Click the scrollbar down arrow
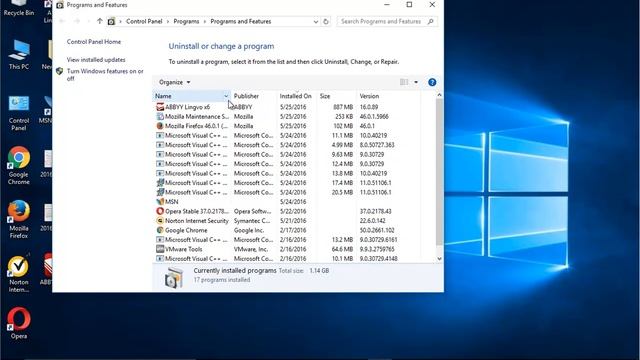 (x=439, y=258)
